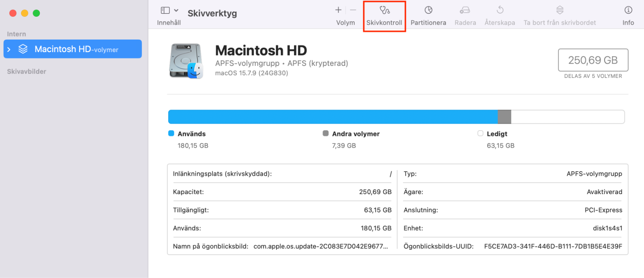Click the blue Används legend swatch
This screenshot has height=278, width=644.
171,133
